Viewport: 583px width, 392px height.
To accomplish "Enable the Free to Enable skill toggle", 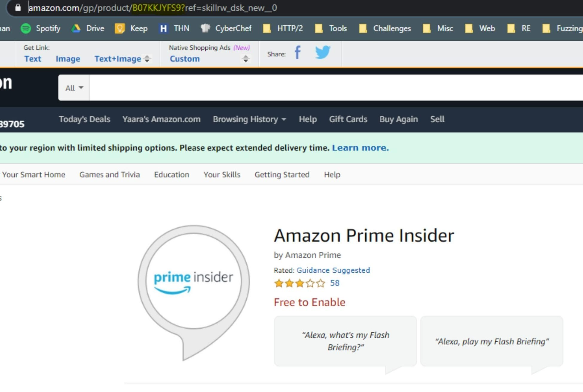I will (x=309, y=302).
